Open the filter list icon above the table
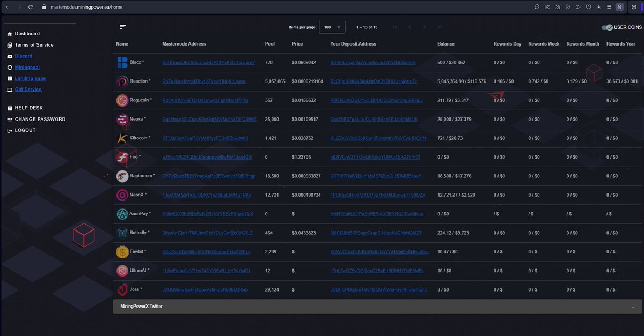Image resolution: width=644 pixels, height=336 pixels. pyautogui.click(x=123, y=27)
